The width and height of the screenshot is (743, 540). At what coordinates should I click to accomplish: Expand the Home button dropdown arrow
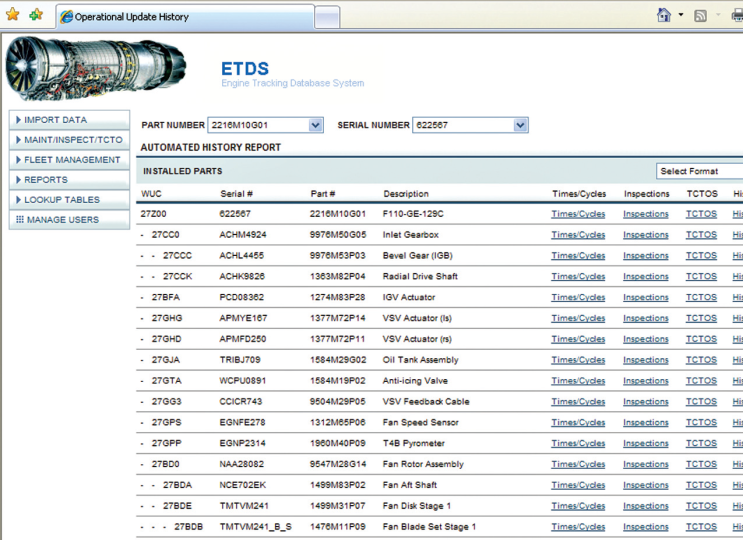click(x=681, y=15)
